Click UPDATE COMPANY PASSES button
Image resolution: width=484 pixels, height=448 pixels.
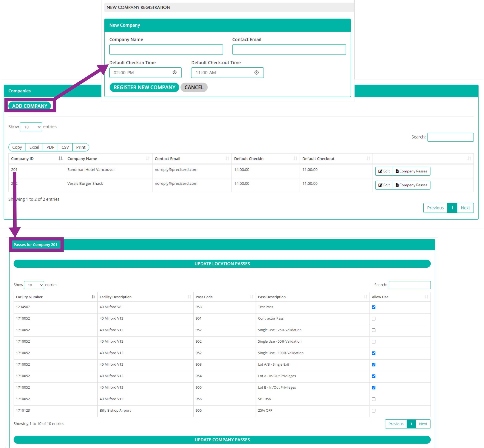point(222,440)
